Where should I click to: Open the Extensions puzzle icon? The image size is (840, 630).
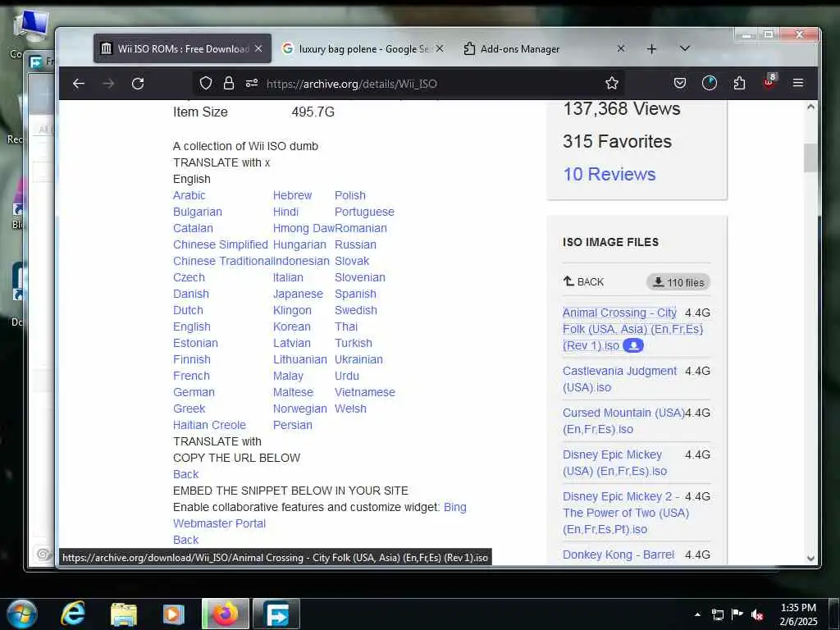pos(739,83)
